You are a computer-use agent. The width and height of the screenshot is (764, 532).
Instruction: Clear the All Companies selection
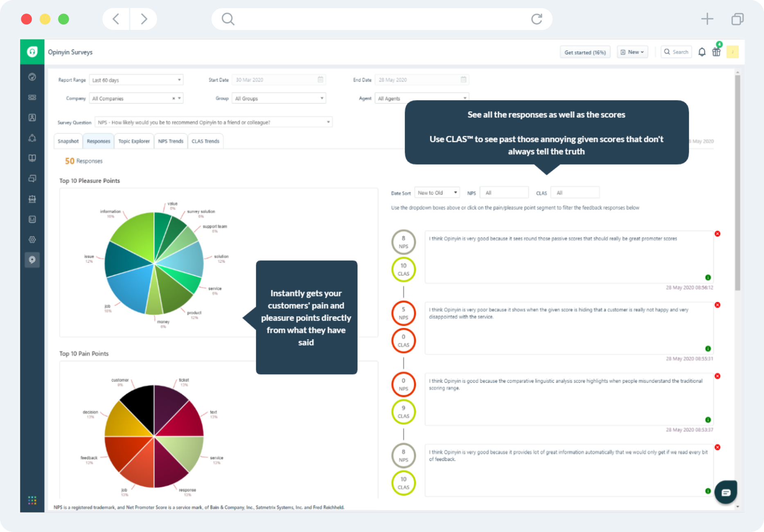click(174, 98)
